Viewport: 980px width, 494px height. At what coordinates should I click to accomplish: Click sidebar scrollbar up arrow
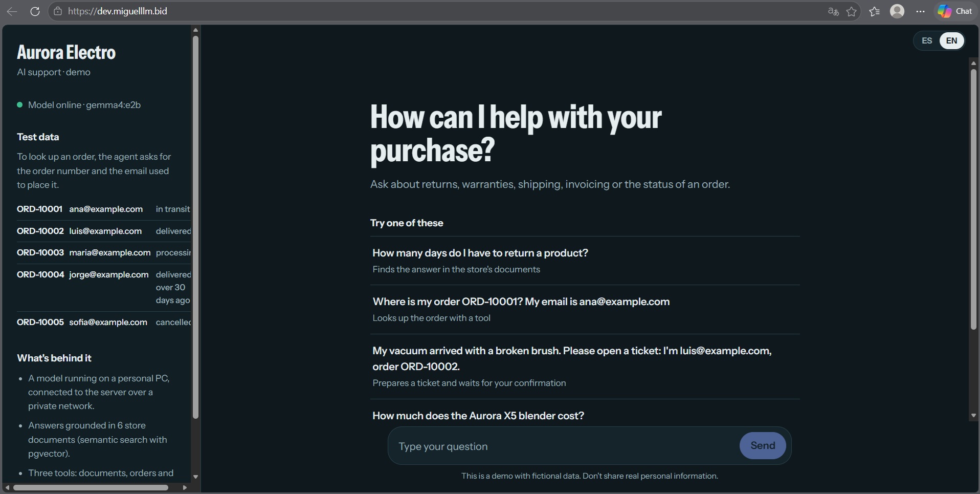click(x=195, y=30)
